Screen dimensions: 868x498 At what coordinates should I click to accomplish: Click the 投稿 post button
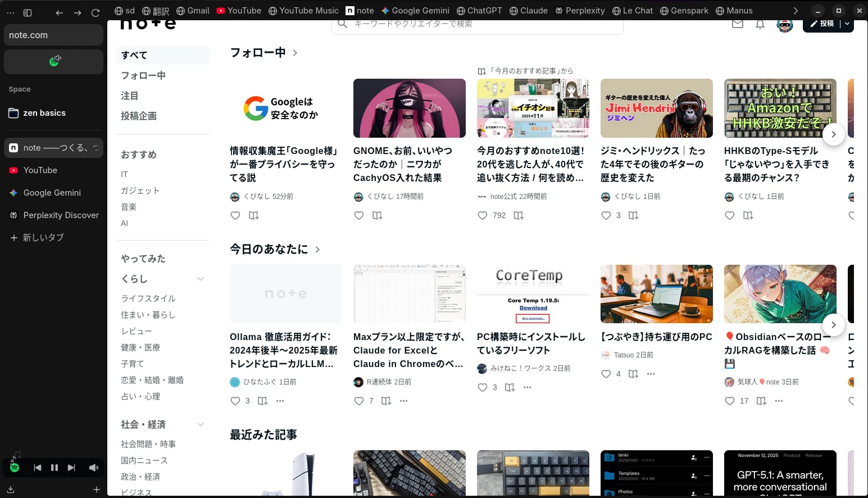click(x=822, y=24)
